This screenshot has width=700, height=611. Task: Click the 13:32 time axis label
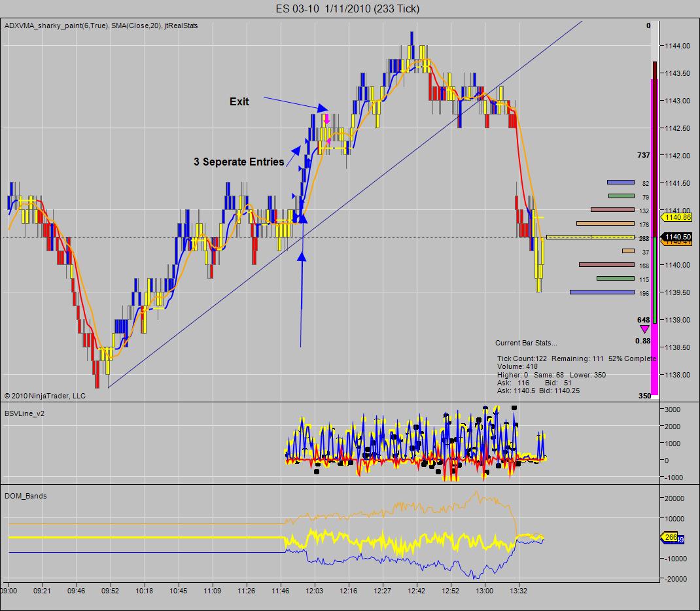click(518, 591)
